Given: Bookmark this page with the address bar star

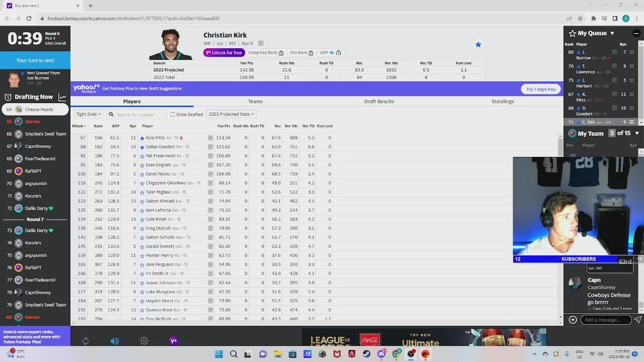Looking at the screenshot, I should pyautogui.click(x=580, y=19).
